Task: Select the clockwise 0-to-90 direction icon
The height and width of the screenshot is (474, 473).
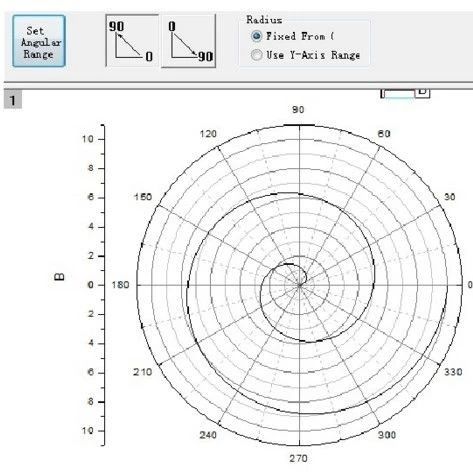Action: point(189,41)
